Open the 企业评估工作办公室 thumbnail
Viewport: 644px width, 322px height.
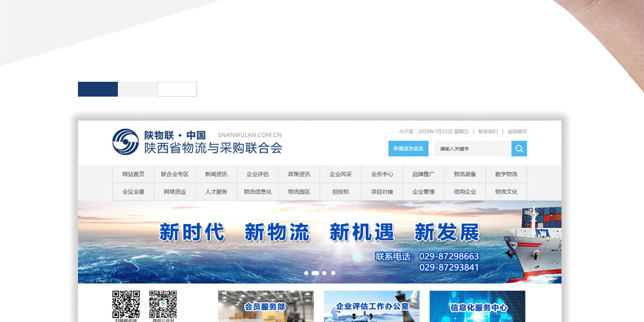pos(372,307)
